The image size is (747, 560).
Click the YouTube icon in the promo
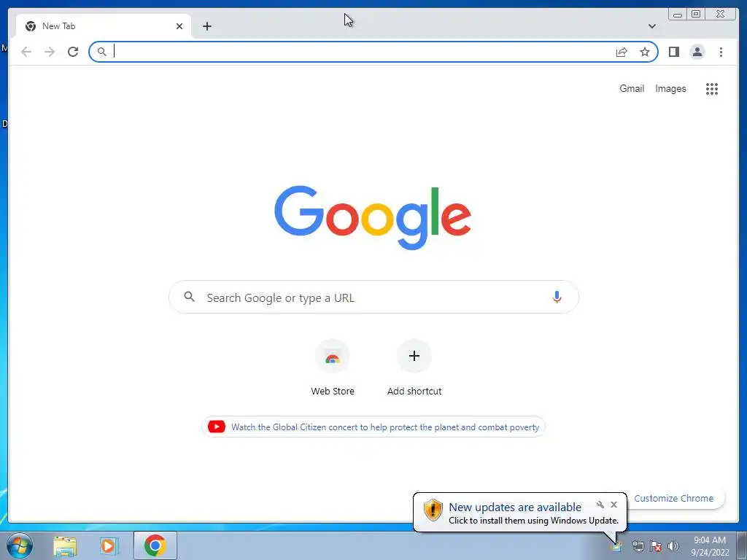pos(216,427)
